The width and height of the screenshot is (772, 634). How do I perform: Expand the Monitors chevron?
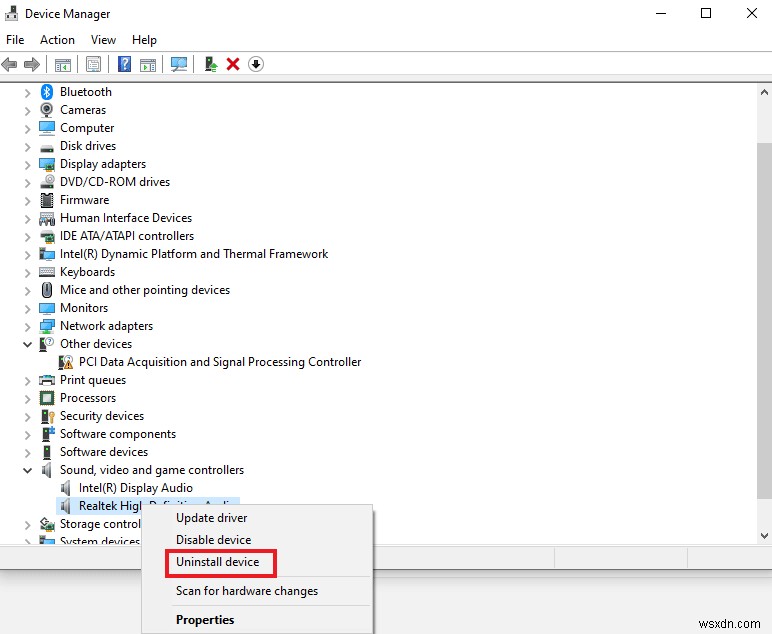[x=28, y=309]
